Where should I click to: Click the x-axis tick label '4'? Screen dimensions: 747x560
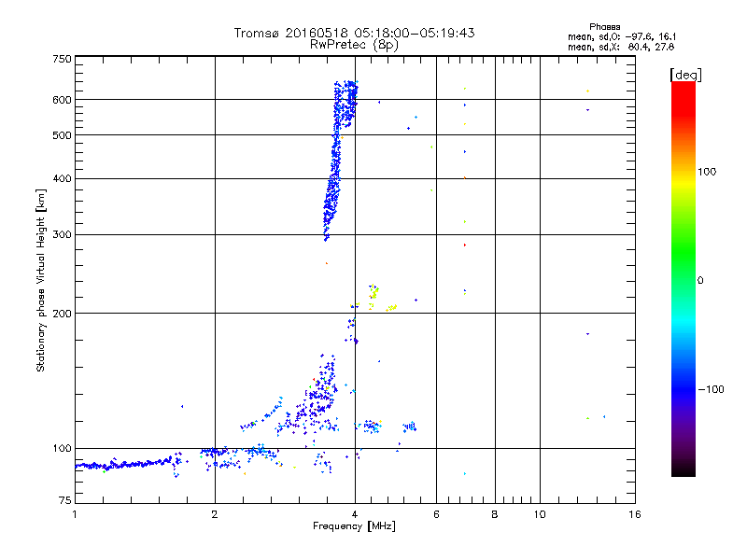pyautogui.click(x=355, y=514)
